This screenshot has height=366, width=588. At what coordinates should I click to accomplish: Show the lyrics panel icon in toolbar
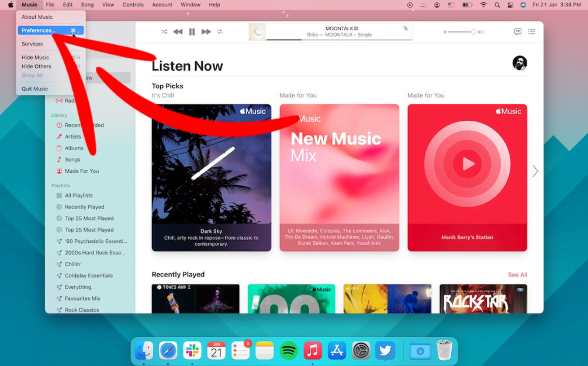click(x=518, y=32)
